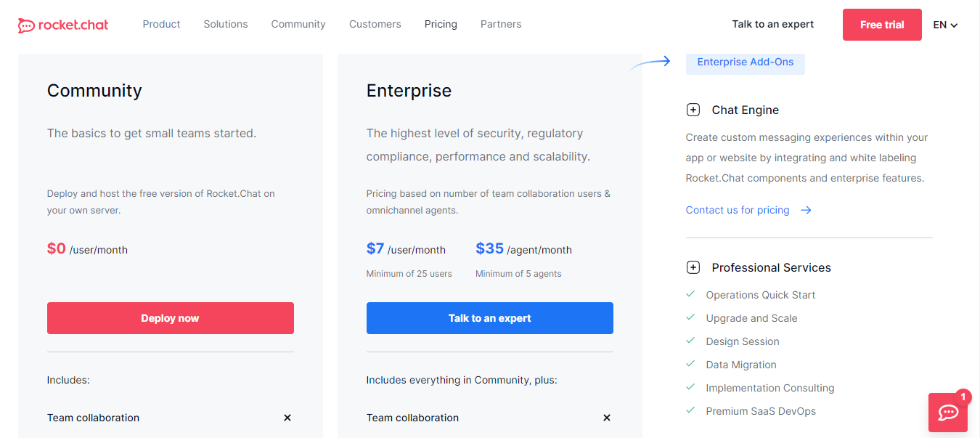Click the Implementation Consulting item
This screenshot has width=980, height=438.
coord(770,388)
